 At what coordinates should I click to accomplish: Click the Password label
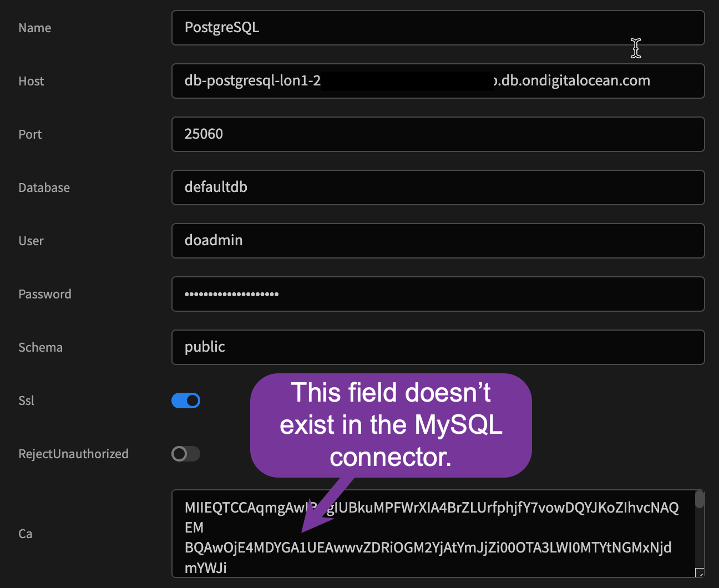(45, 294)
